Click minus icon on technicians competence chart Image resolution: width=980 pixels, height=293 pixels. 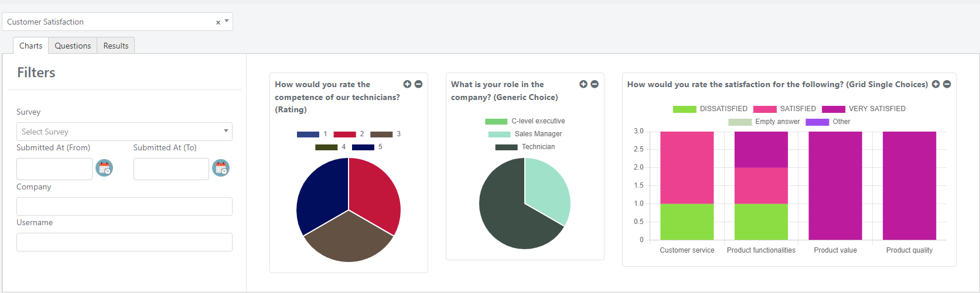[x=418, y=84]
